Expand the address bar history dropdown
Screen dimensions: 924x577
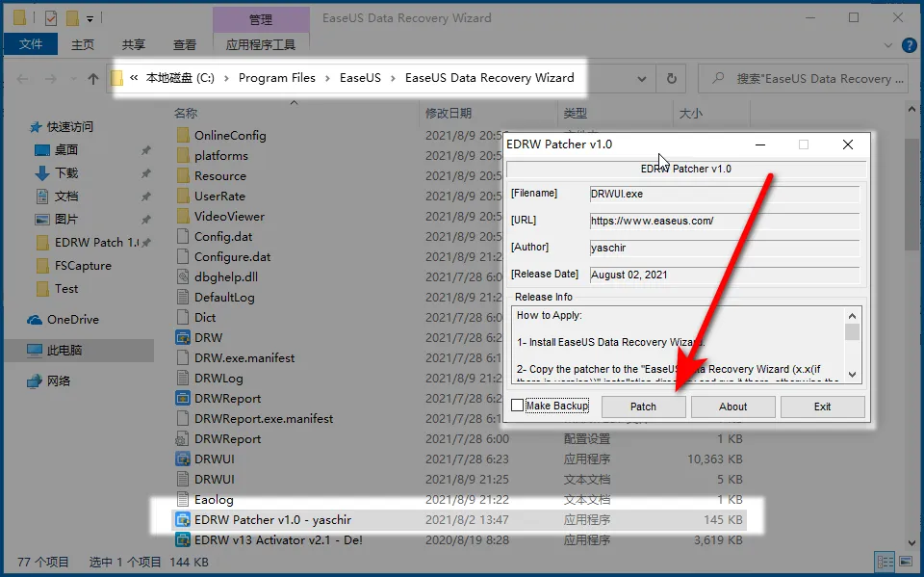point(642,78)
